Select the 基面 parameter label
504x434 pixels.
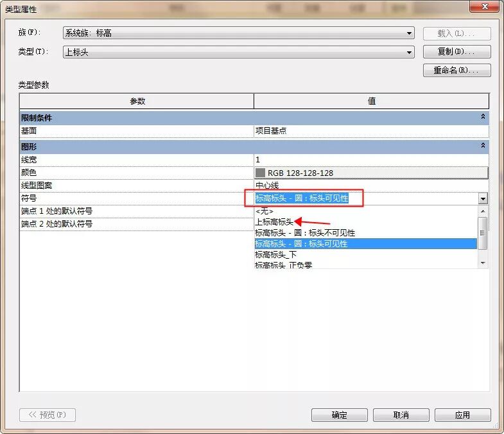point(29,131)
